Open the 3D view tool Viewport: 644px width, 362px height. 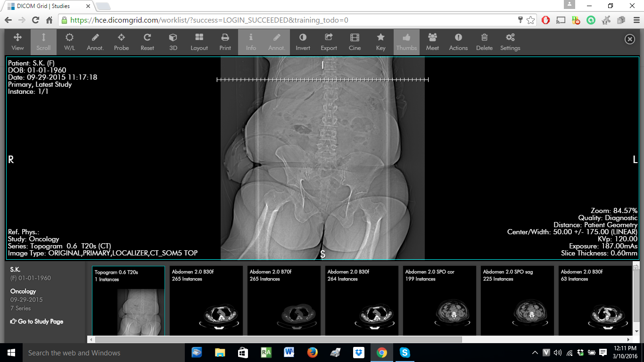click(173, 42)
